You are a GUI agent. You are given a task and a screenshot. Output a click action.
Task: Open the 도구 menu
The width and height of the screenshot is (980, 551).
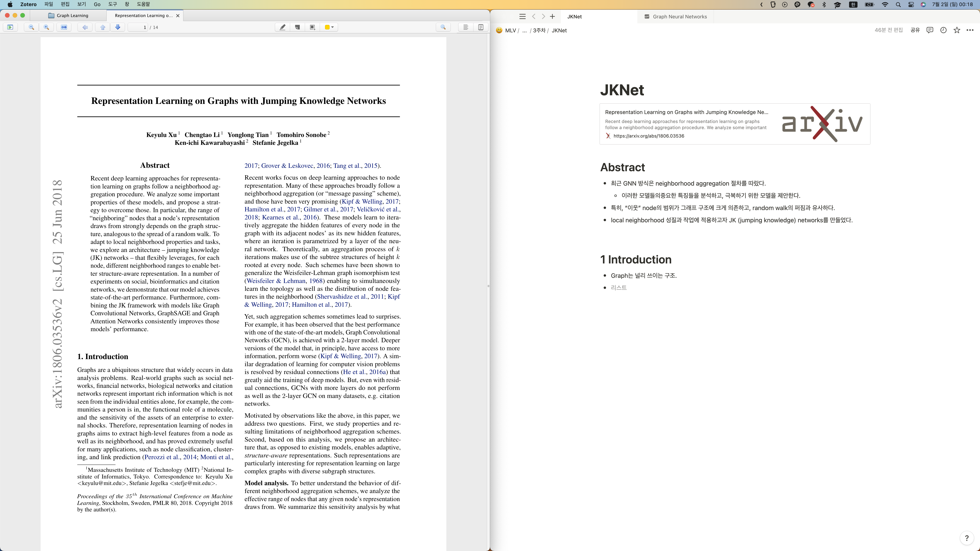[113, 4]
